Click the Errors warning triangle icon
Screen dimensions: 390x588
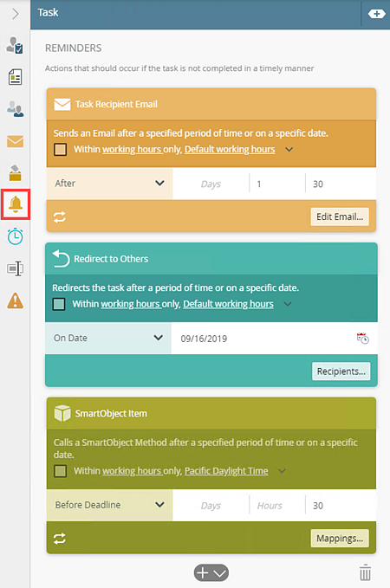click(16, 300)
